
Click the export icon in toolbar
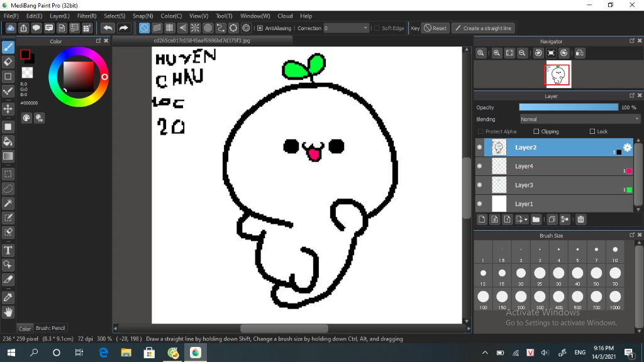[x=23, y=28]
